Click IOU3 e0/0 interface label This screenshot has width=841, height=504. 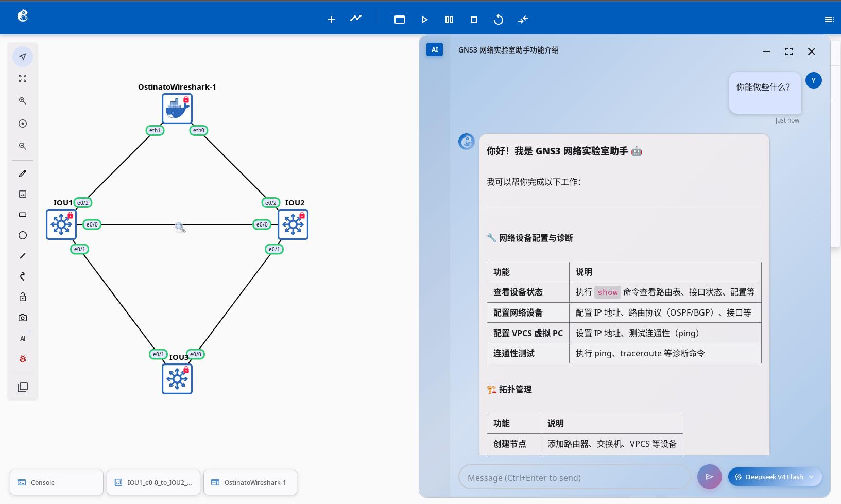[x=196, y=354]
